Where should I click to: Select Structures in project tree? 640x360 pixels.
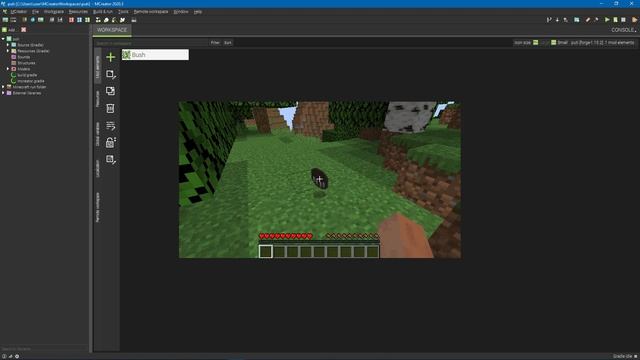point(27,63)
